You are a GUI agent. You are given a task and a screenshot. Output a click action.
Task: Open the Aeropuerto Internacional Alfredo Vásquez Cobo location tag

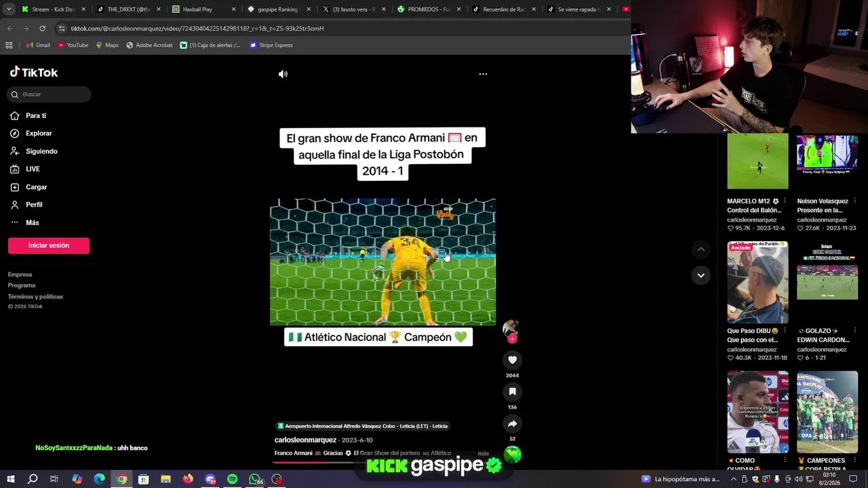363,426
